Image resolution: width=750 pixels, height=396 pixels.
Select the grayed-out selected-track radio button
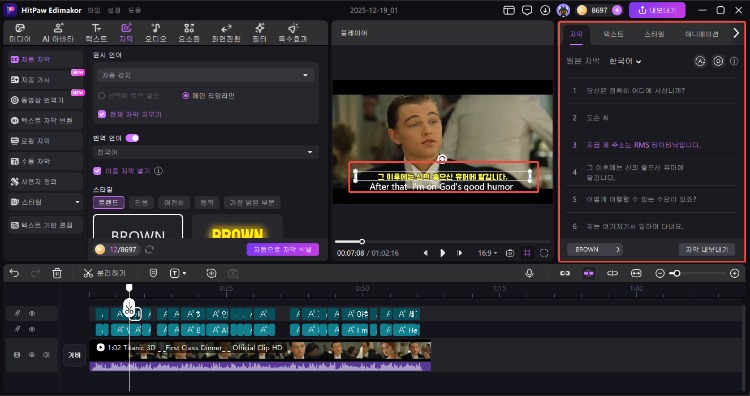click(101, 96)
